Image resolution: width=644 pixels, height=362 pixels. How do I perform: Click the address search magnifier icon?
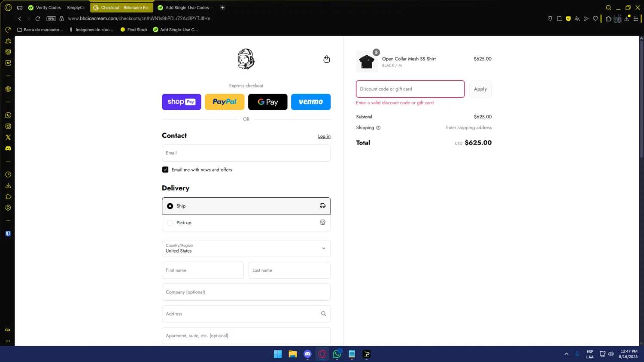pos(324,314)
